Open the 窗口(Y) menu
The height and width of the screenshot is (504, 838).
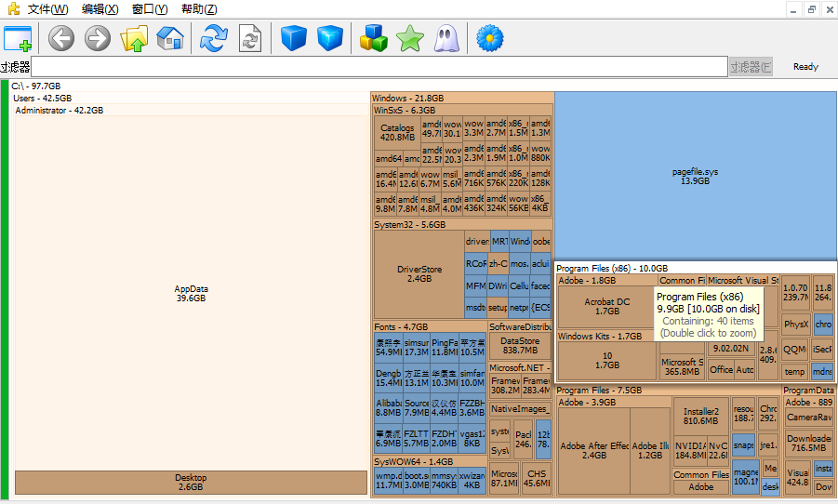150,9
